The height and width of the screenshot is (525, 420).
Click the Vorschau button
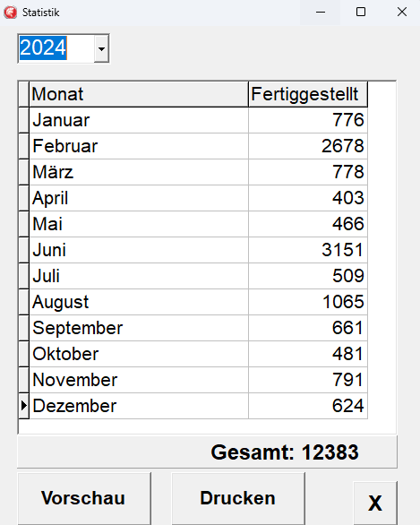(84, 498)
